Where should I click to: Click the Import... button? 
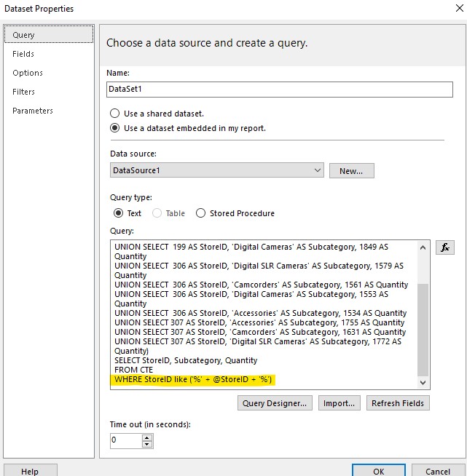pos(339,403)
